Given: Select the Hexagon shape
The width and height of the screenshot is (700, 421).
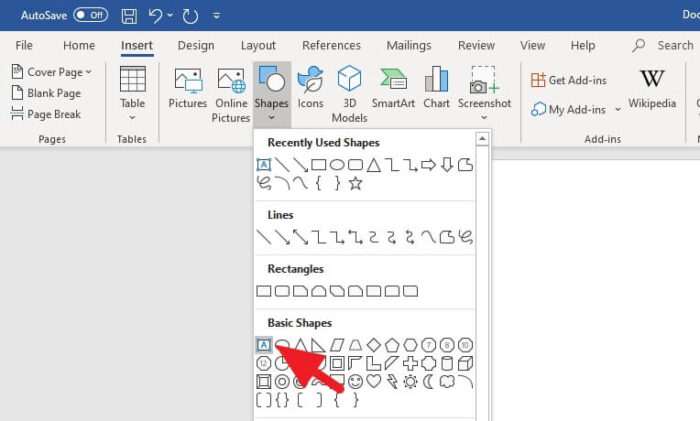Looking at the screenshot, I should tap(410, 345).
